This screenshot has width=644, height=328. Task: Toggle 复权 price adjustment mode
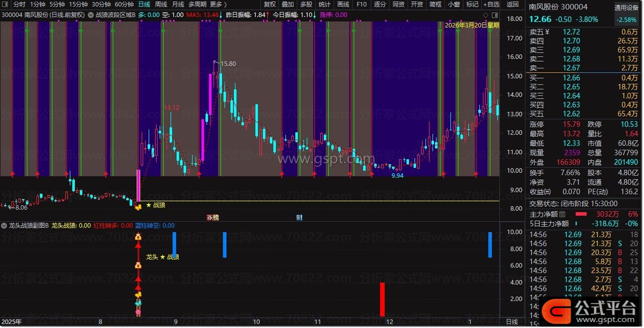[269, 4]
